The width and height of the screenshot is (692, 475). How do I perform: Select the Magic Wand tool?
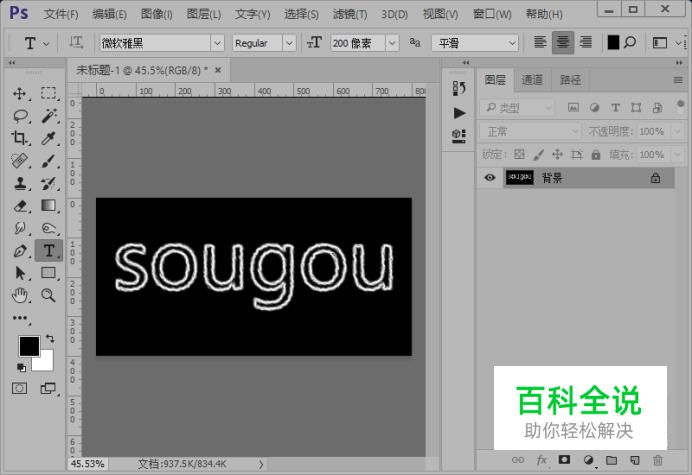[49, 116]
